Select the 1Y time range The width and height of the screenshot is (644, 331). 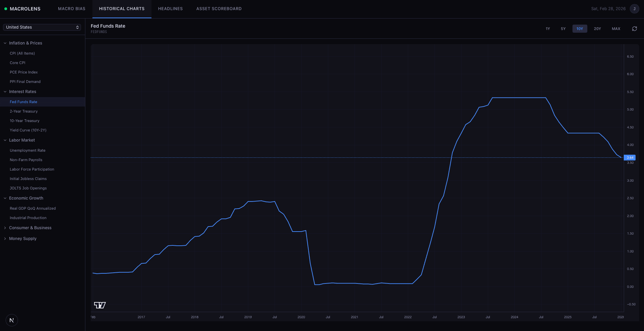[x=548, y=29]
